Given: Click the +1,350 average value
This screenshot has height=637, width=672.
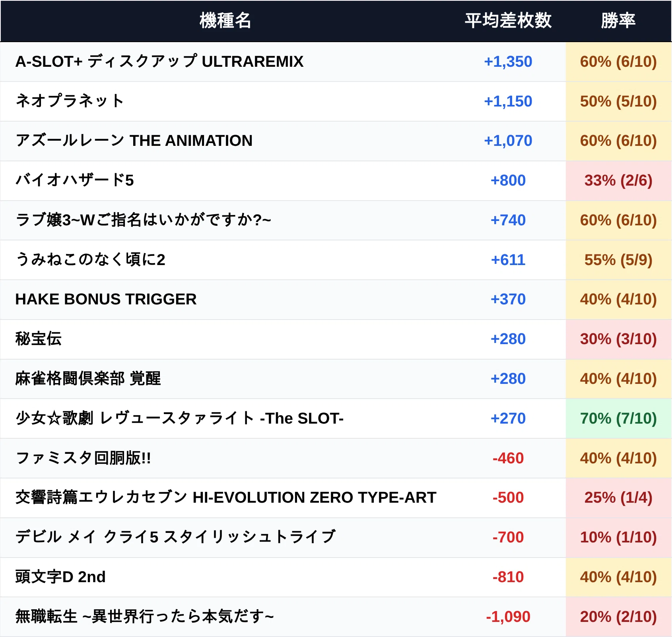Looking at the screenshot, I should coord(508,62).
